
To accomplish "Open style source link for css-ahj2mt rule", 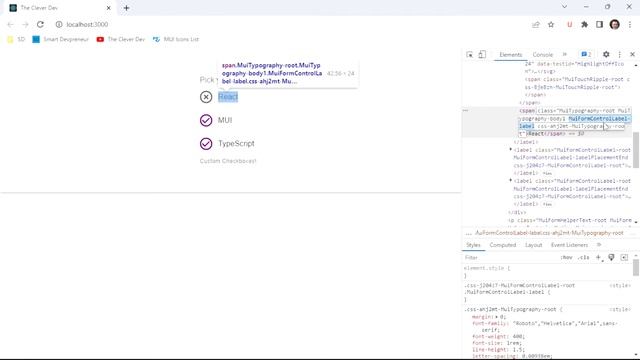I will 620,309.
